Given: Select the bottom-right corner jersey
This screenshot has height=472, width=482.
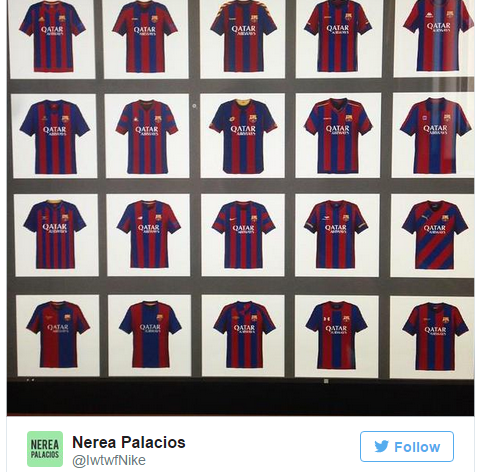Looking at the screenshot, I should 435,336.
